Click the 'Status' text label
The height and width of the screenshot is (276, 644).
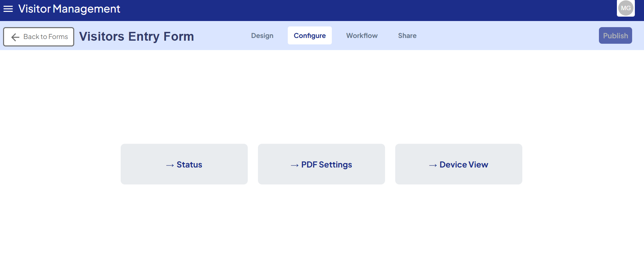click(x=189, y=164)
